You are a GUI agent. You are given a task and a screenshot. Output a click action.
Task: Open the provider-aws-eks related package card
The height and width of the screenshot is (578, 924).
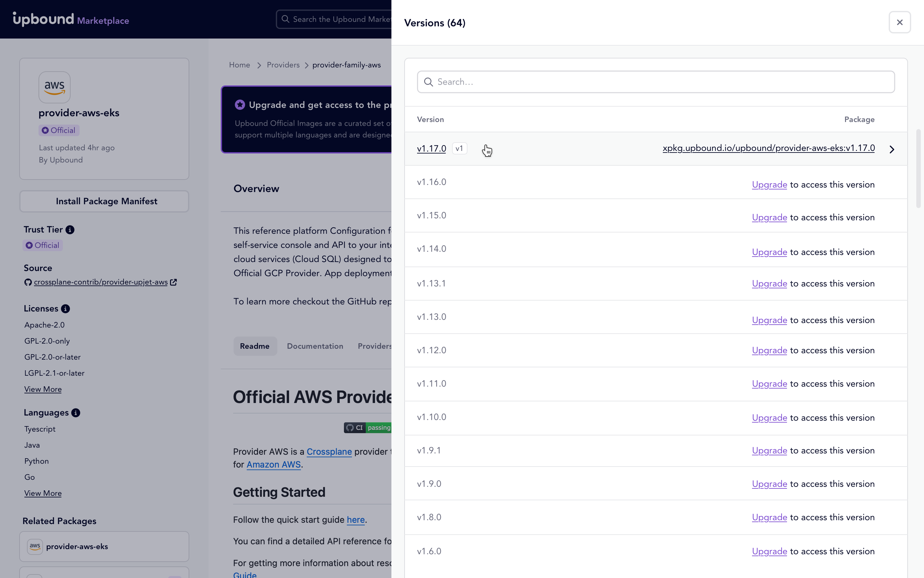[x=104, y=547]
